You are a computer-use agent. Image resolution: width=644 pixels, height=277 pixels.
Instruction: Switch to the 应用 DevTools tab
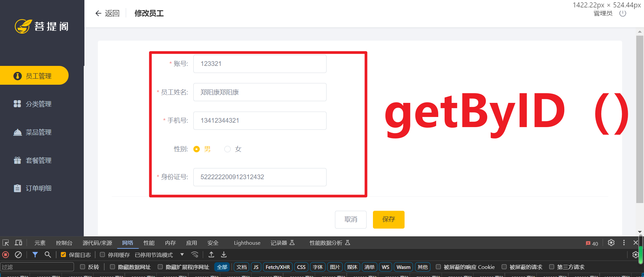tap(191, 243)
